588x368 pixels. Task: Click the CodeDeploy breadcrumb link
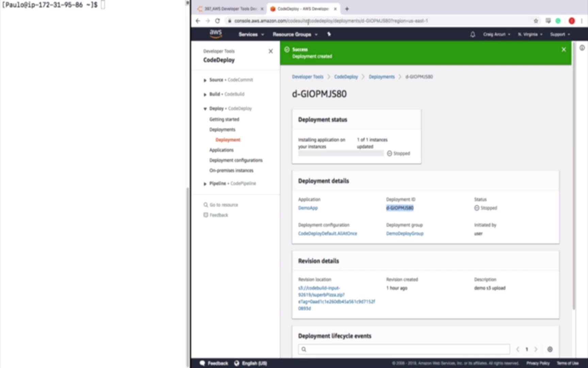click(346, 77)
